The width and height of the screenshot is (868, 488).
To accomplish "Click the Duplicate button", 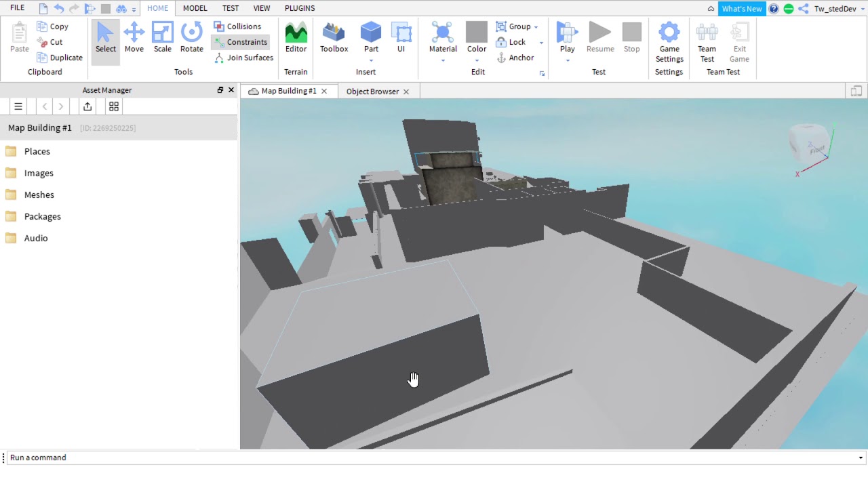I will point(60,58).
